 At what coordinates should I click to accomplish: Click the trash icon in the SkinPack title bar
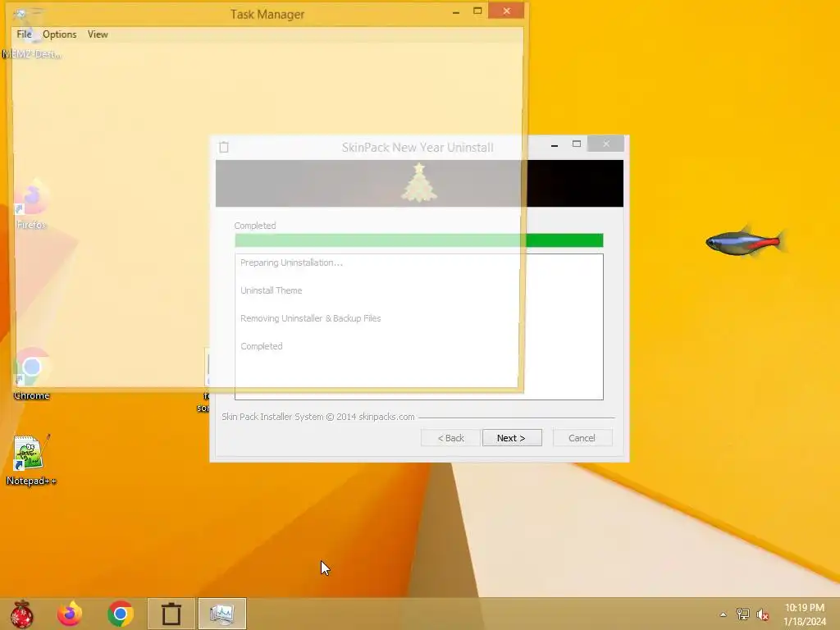point(224,147)
